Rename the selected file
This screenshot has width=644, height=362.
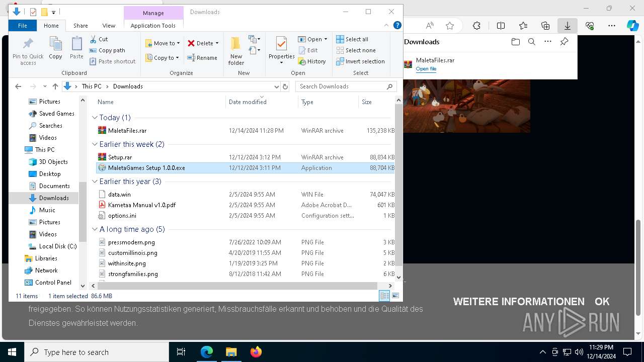click(202, 58)
